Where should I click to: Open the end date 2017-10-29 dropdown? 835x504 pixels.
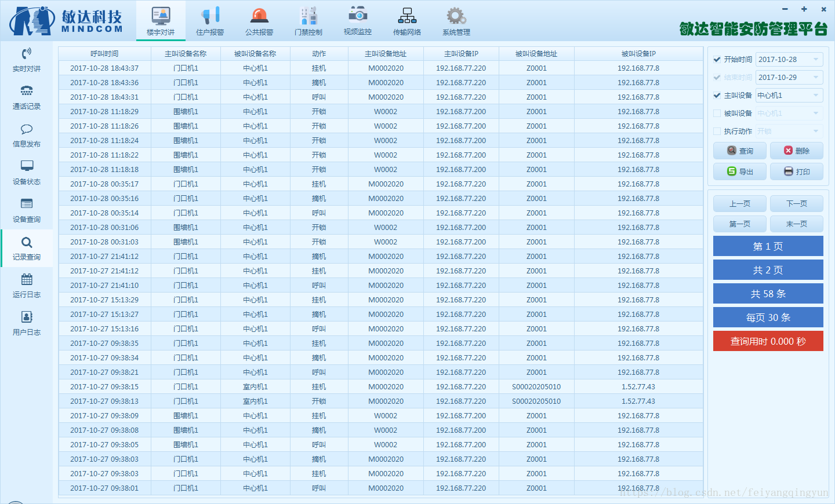click(x=789, y=77)
